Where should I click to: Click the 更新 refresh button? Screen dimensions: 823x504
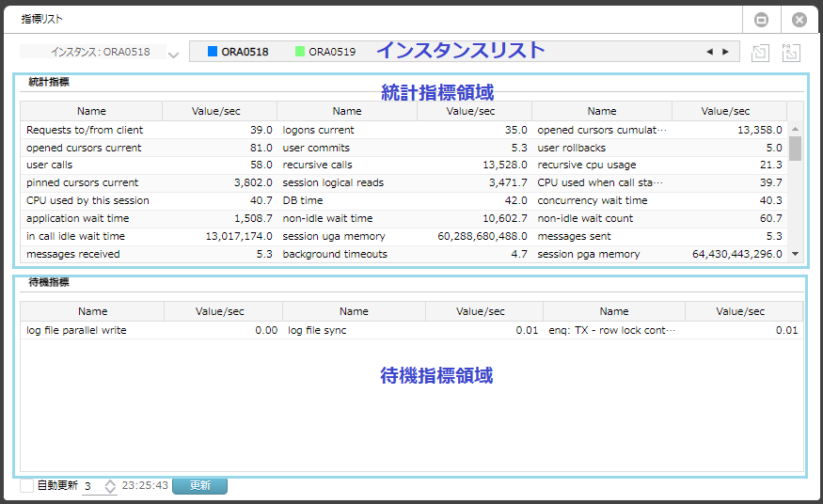(200, 485)
